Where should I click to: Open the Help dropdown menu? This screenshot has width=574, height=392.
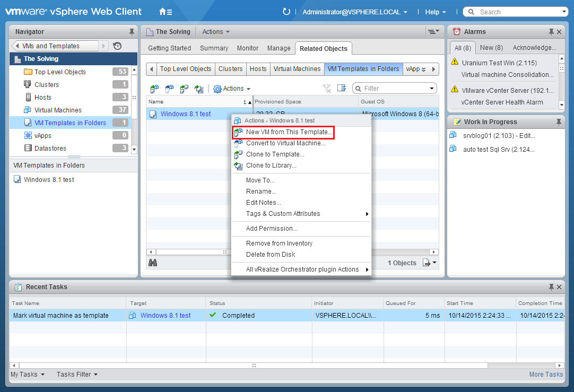435,12
